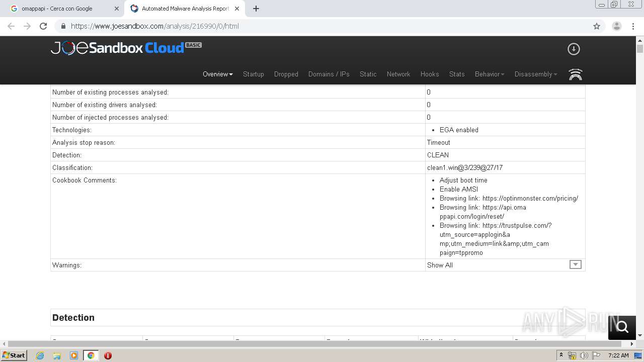
Task: Click the CLEAN detection value
Action: tap(438, 155)
